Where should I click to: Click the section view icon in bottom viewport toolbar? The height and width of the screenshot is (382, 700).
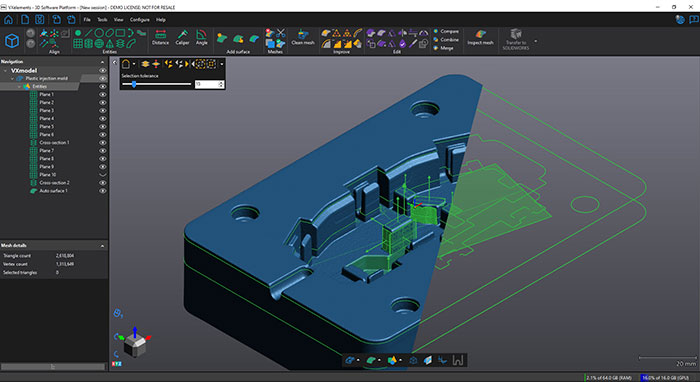(428, 360)
